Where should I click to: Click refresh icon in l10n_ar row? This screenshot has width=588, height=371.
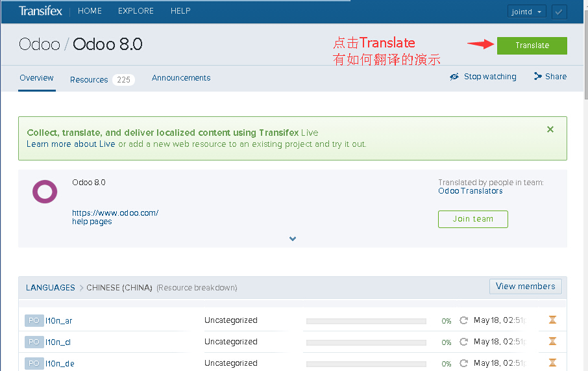(x=463, y=320)
